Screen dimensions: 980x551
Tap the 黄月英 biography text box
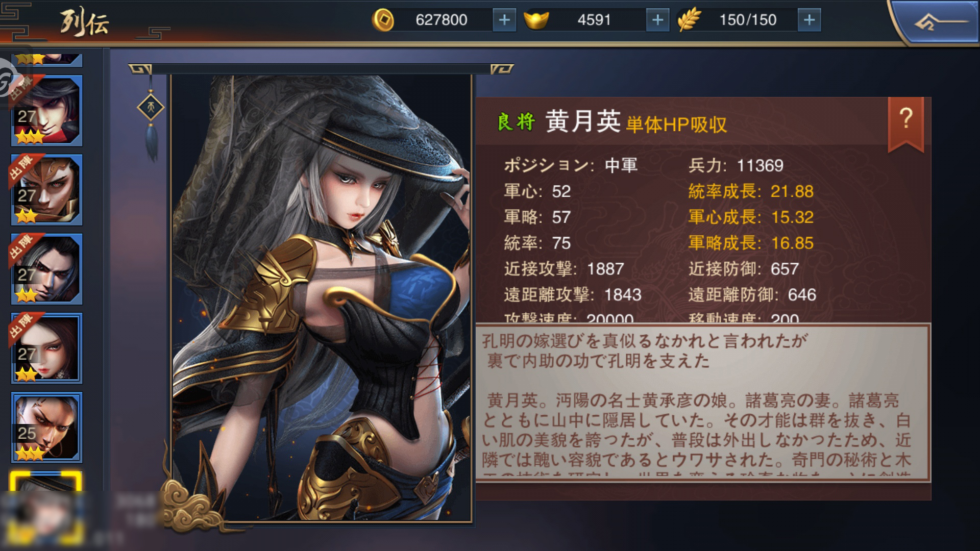pos(703,403)
